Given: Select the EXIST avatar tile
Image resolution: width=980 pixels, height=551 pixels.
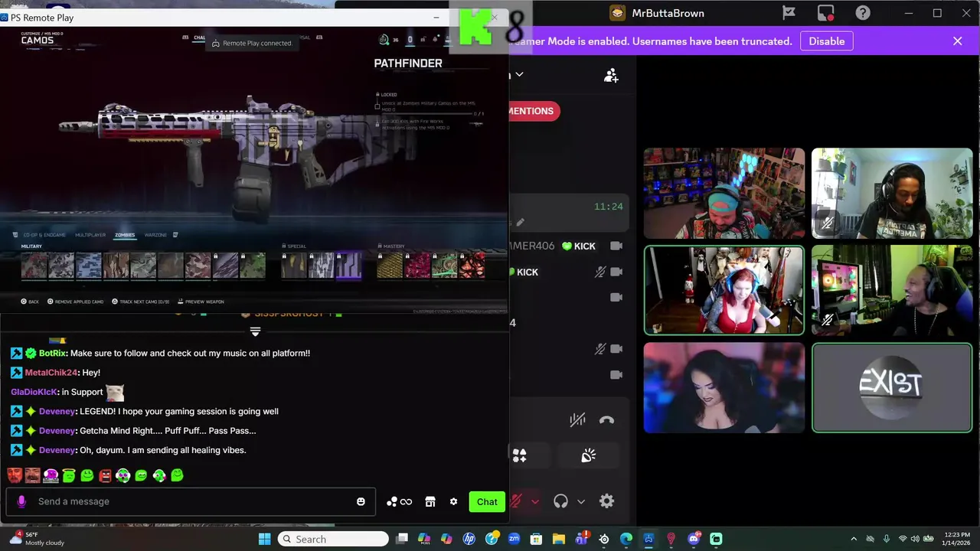Looking at the screenshot, I should [x=892, y=387].
